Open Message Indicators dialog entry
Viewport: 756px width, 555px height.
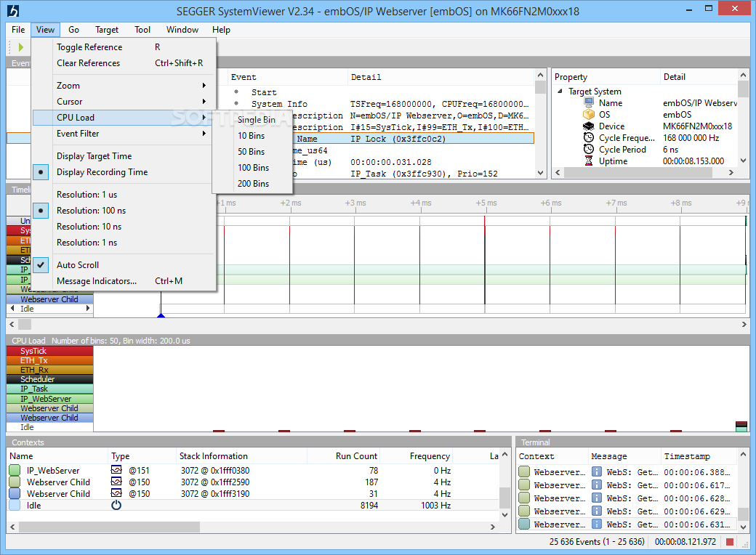pos(123,281)
